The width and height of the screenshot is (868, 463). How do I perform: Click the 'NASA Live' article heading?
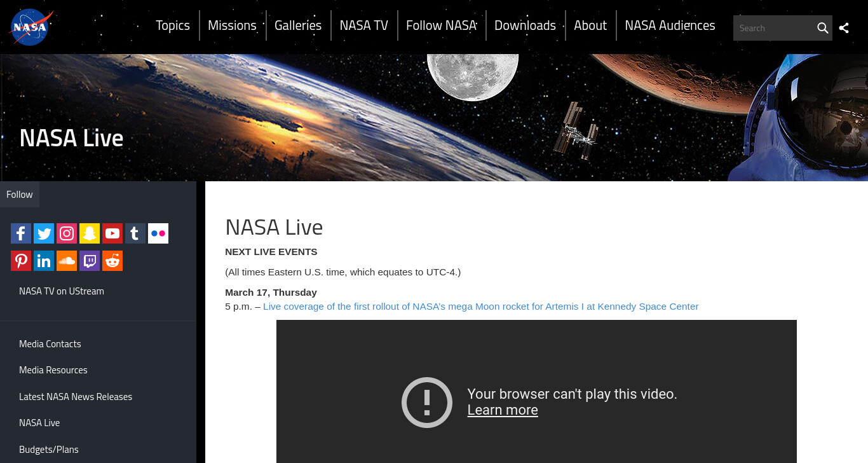point(274,227)
